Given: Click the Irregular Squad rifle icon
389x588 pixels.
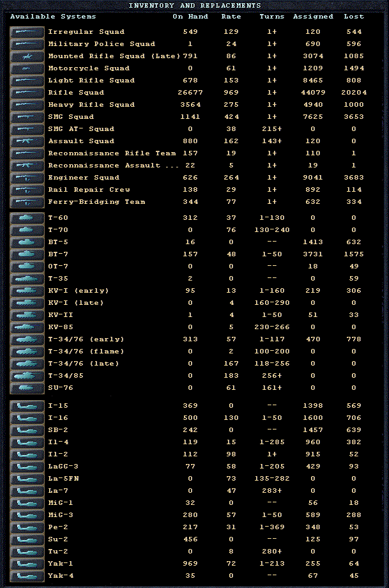Looking at the screenshot, I should 27,32.
